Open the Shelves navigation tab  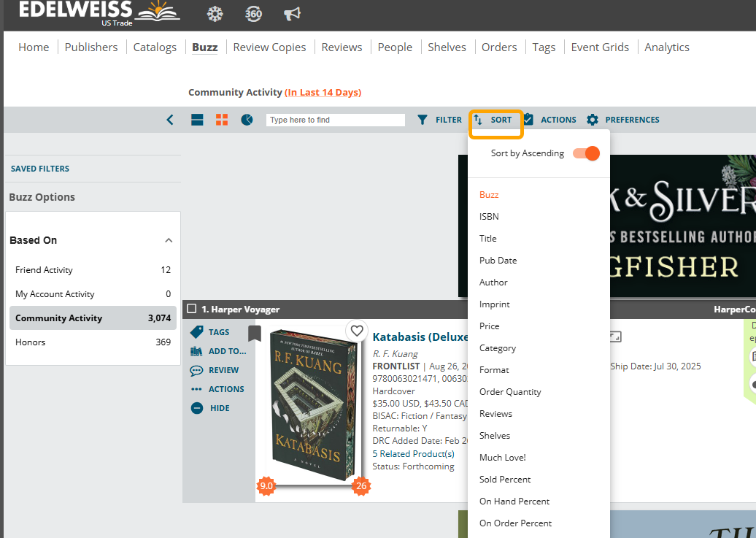[447, 47]
